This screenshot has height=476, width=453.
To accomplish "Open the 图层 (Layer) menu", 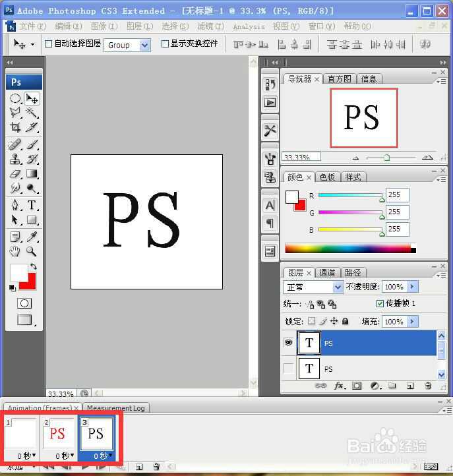I will pos(140,26).
